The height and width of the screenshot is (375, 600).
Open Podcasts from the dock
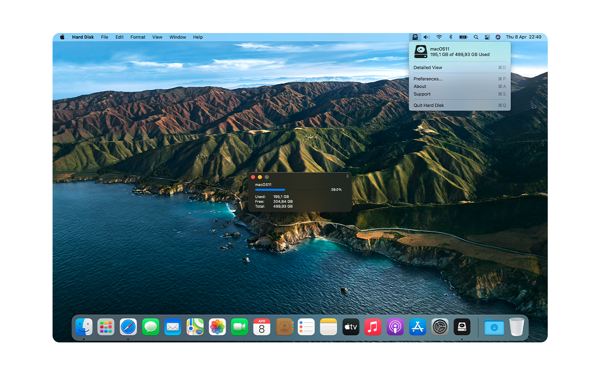[x=395, y=327]
